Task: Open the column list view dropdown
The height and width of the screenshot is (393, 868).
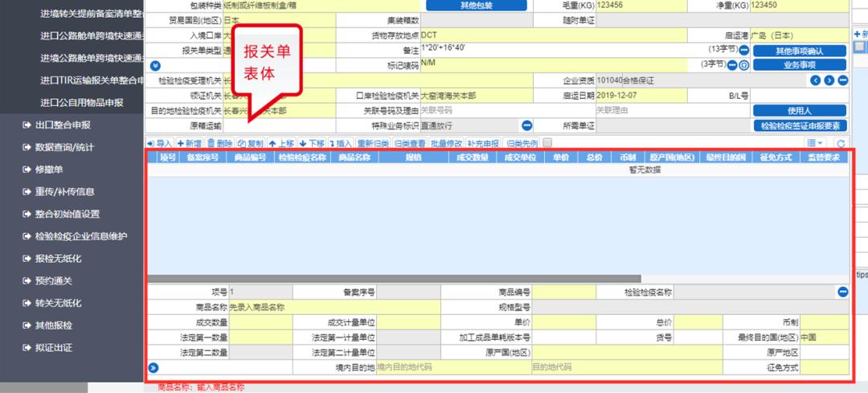Action: pyautogui.click(x=815, y=143)
